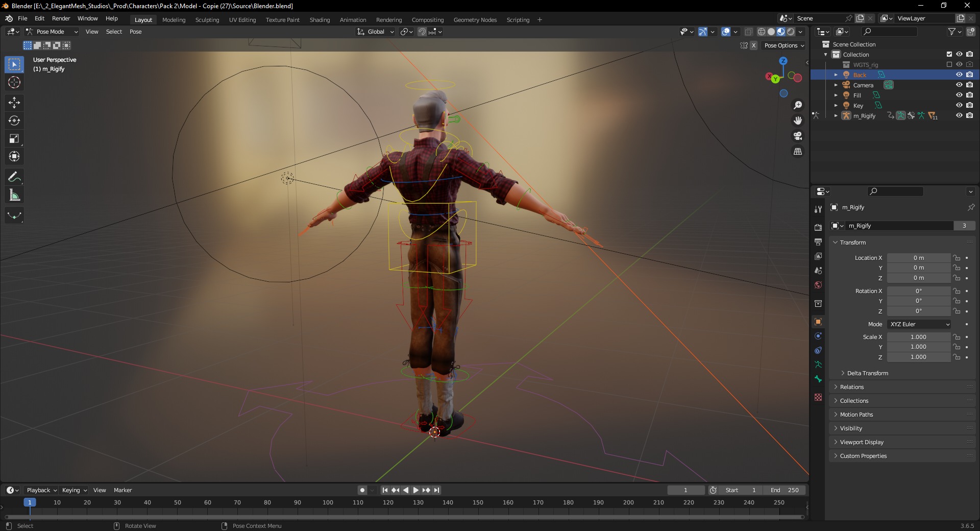Toggle the camera view icon
Viewport: 980px width, 531px height.
(798, 136)
